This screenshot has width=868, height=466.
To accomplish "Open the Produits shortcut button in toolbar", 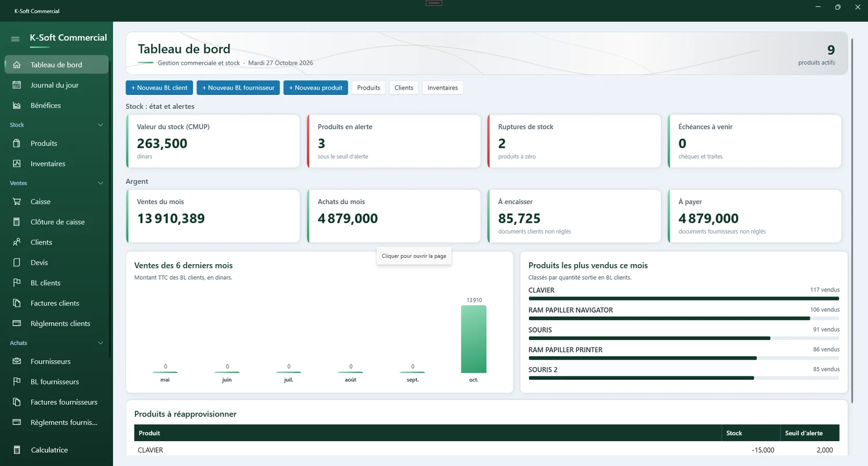I will point(369,88).
